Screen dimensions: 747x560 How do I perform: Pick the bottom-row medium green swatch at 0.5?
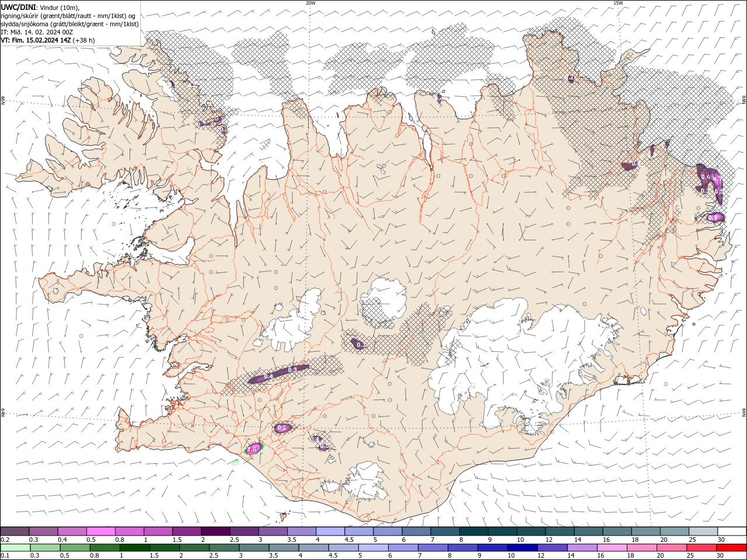(x=75, y=548)
